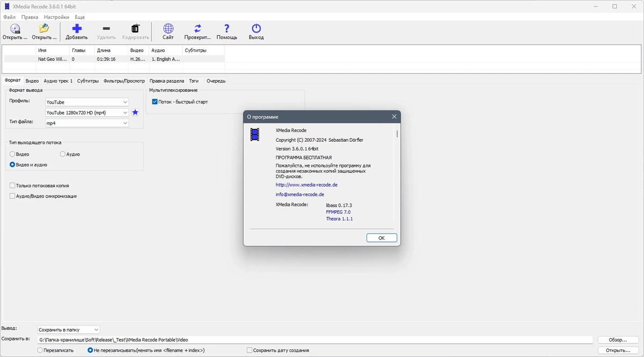Click the blue star favorite profile icon
The height and width of the screenshot is (357, 644).
point(135,112)
